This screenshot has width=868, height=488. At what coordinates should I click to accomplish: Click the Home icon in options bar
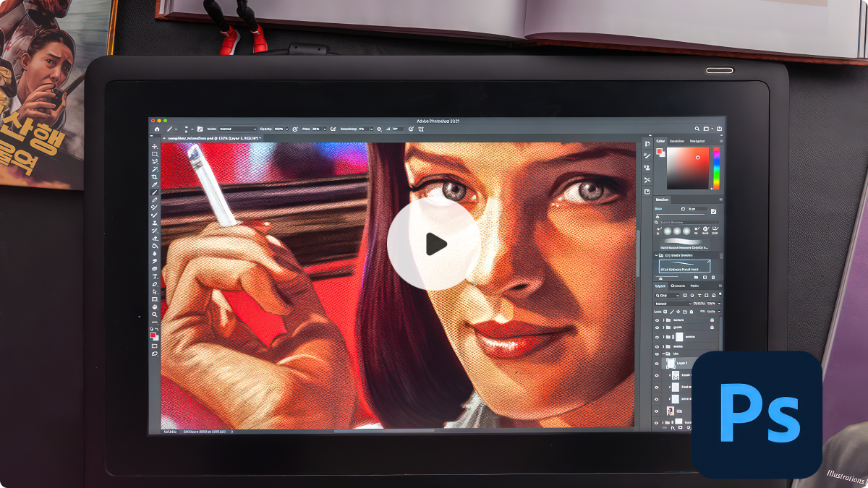click(x=157, y=129)
